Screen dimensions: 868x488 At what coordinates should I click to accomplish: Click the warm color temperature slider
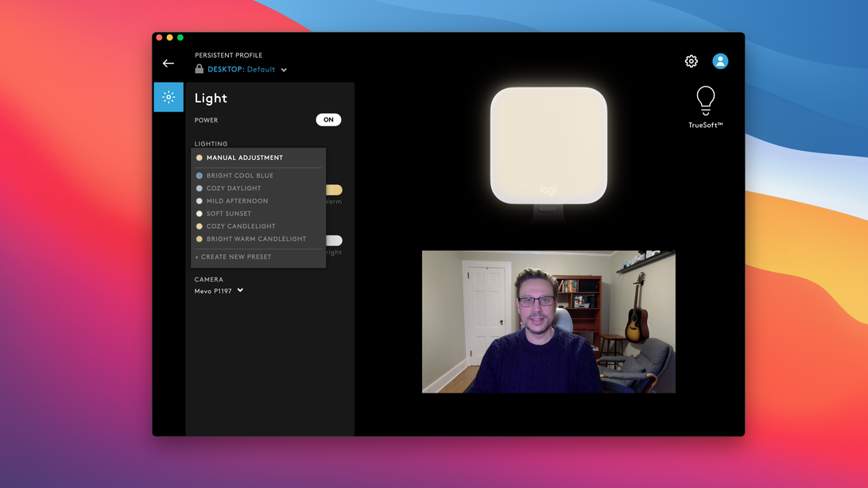pyautogui.click(x=334, y=190)
